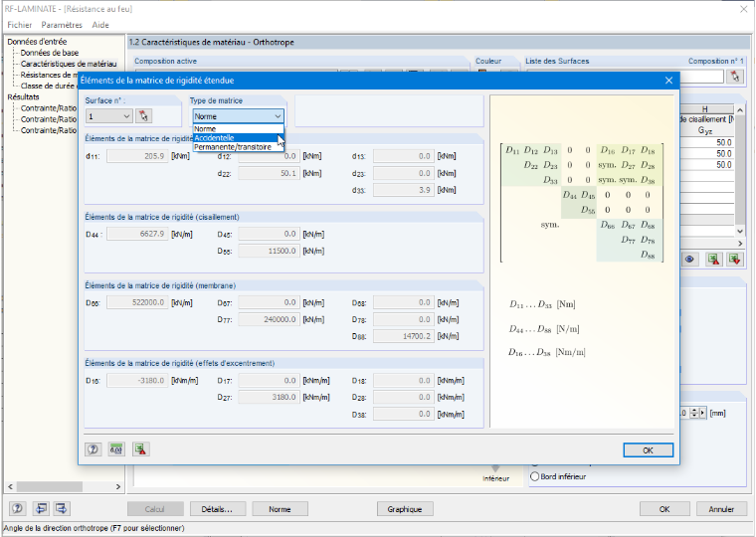
Task: Click the D66 value field 522000.0
Action: tap(138, 302)
